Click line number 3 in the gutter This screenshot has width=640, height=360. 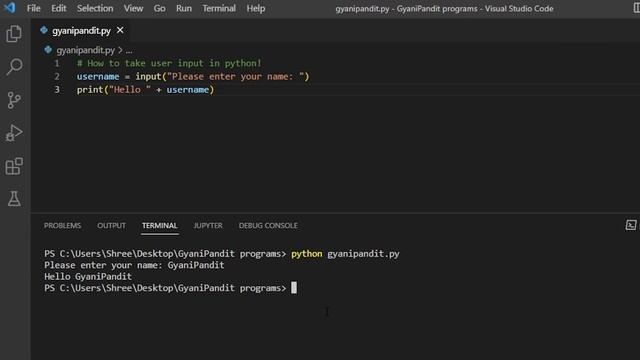click(57, 89)
